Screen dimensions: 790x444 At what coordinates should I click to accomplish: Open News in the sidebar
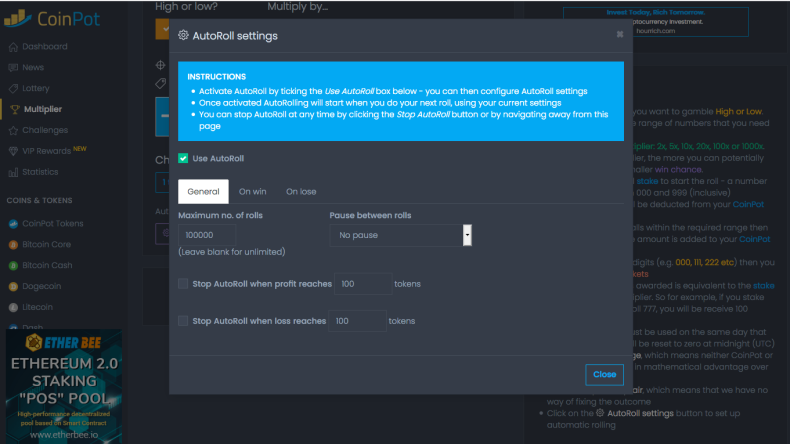[x=33, y=68]
